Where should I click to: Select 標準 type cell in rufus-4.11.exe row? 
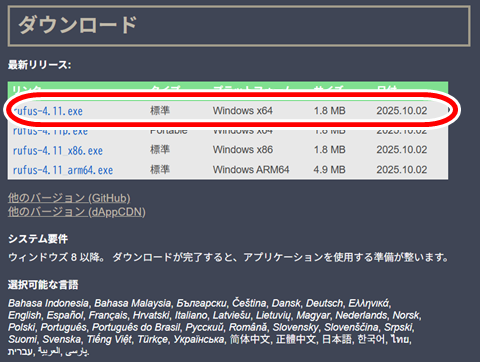click(x=160, y=110)
